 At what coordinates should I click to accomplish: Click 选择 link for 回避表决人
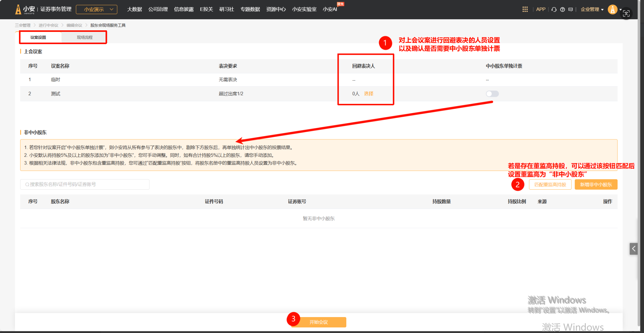(369, 94)
